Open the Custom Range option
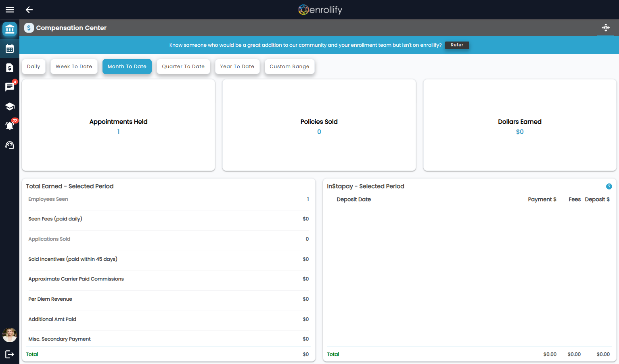 [290, 67]
